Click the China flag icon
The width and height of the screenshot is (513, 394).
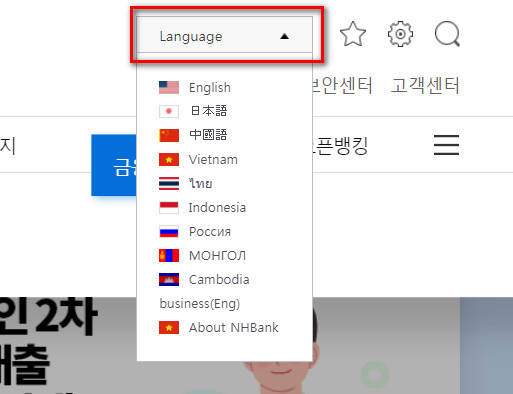pyautogui.click(x=169, y=135)
